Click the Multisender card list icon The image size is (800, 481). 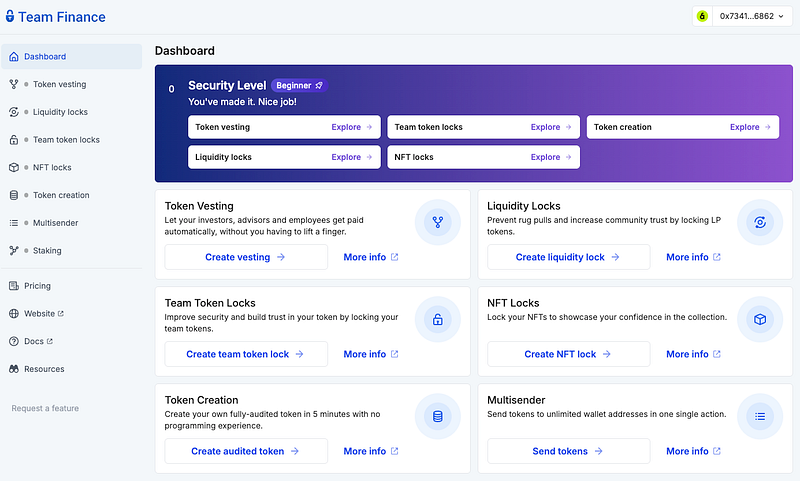[760, 416]
